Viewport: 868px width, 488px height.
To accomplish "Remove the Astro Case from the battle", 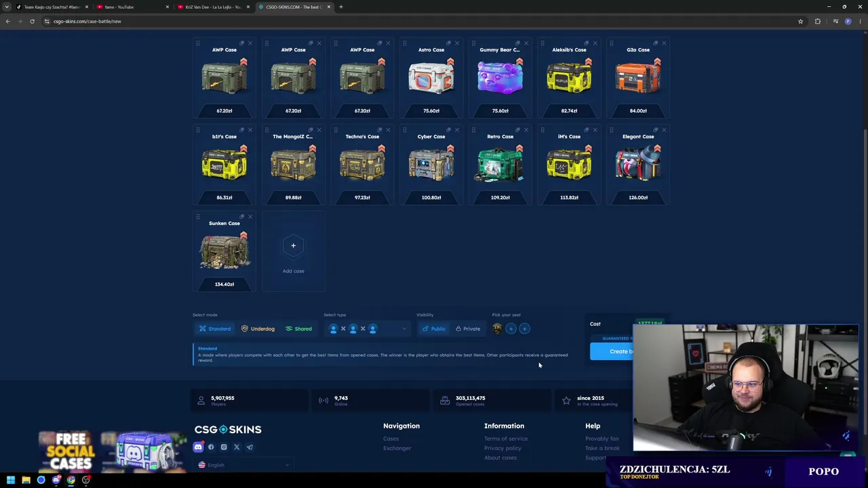I will 456,43.
